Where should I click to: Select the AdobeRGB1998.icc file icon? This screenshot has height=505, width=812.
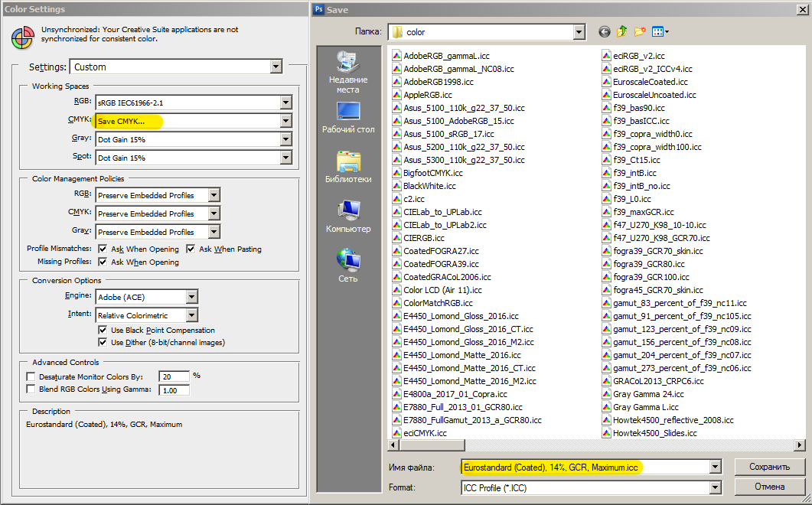(x=396, y=82)
